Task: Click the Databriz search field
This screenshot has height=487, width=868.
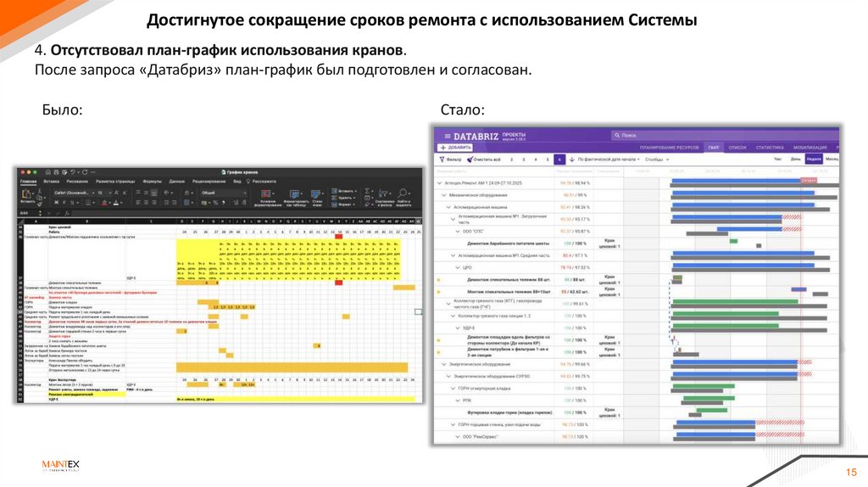Action: [x=724, y=135]
